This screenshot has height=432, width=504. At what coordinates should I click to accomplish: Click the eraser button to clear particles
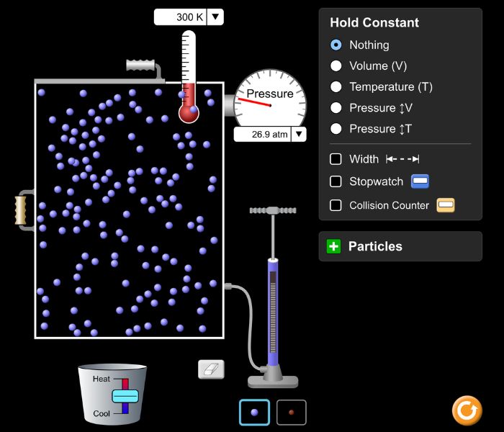211,369
